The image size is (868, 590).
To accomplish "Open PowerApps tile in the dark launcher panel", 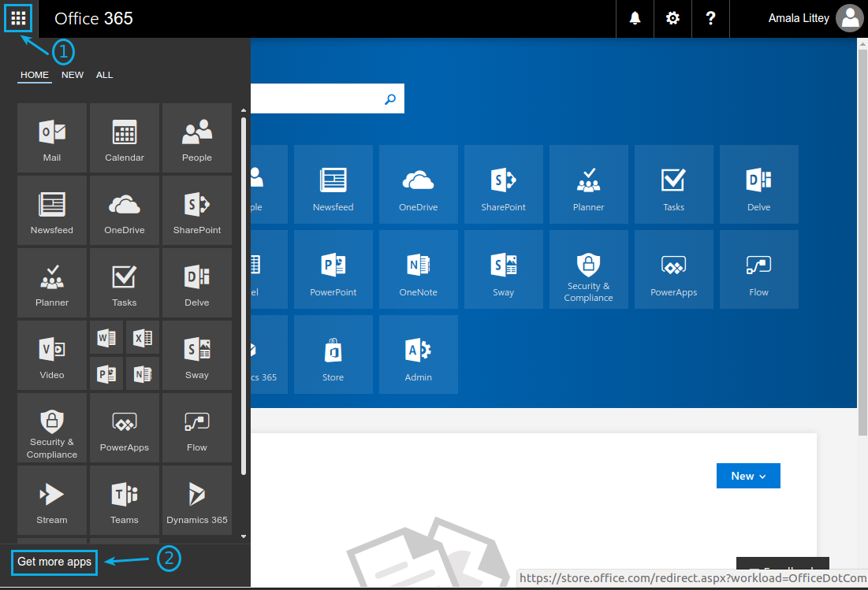I will 125,428.
